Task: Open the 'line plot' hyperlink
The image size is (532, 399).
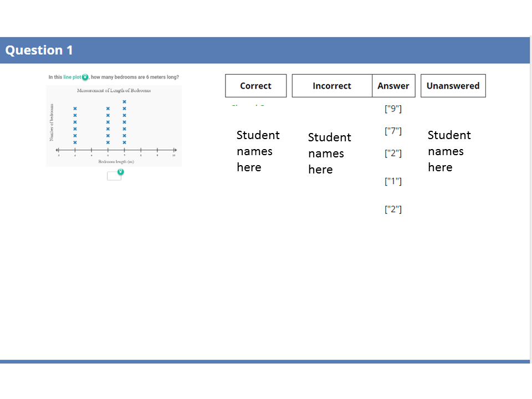Action: point(73,76)
